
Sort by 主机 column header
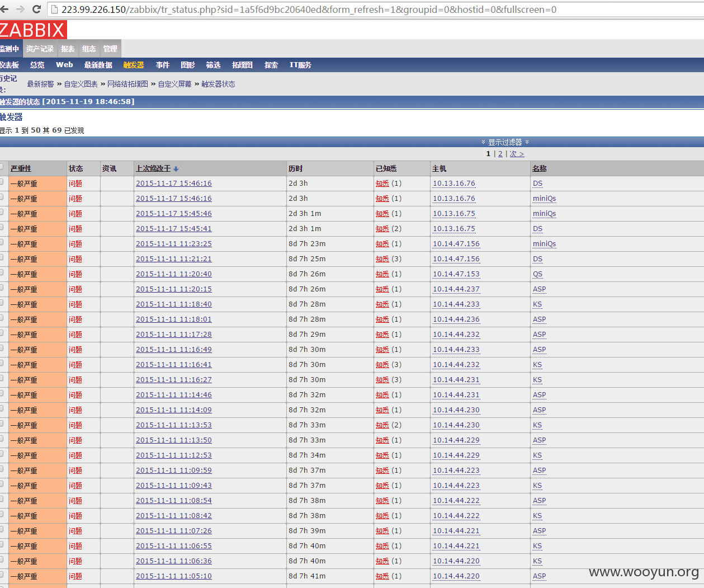pyautogui.click(x=440, y=168)
